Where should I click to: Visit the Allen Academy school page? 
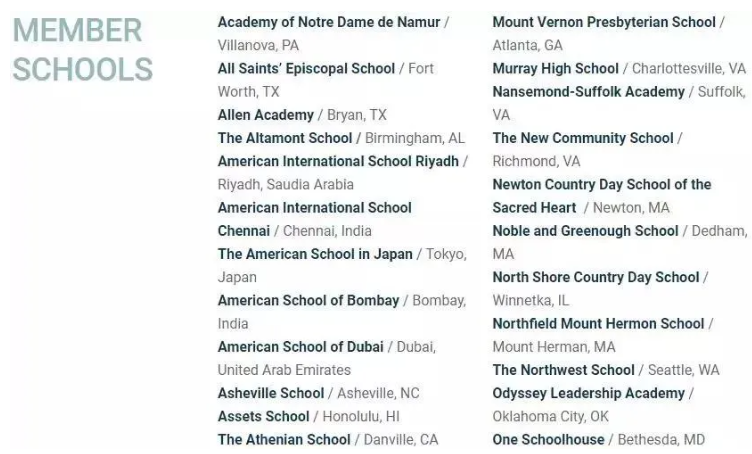tap(265, 115)
